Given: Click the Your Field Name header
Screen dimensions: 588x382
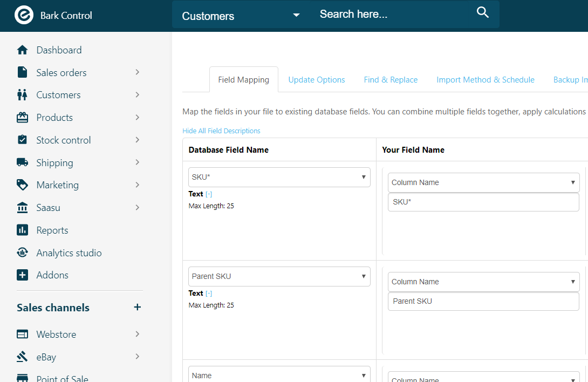Looking at the screenshot, I should click(413, 149).
